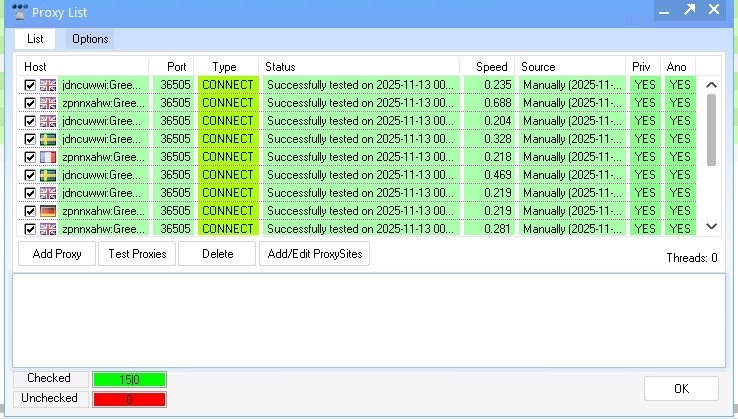Open the Add/Edit ProxySites dialog

(315, 254)
